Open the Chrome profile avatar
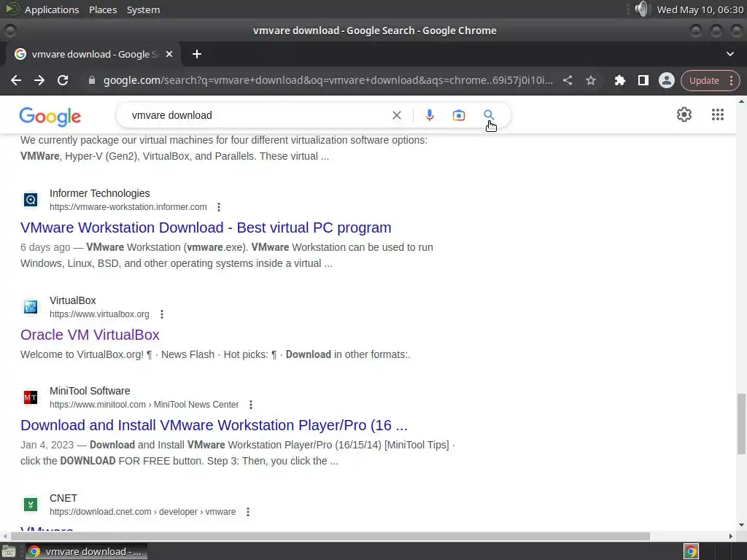This screenshot has width=747, height=560. pos(667,80)
